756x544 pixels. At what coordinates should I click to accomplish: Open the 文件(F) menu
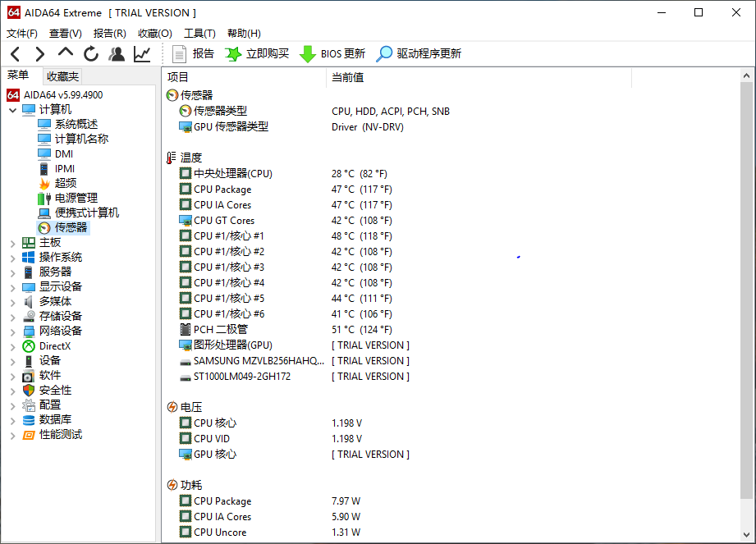tap(21, 34)
